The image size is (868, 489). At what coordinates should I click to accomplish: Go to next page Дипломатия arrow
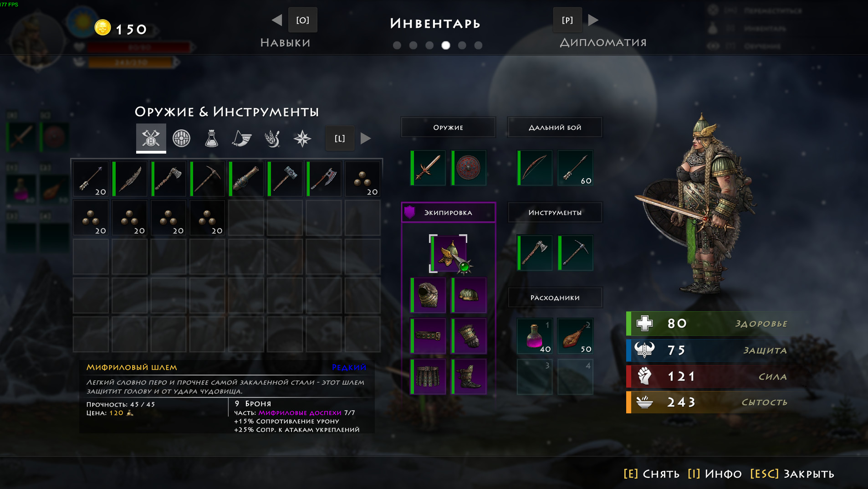593,20
